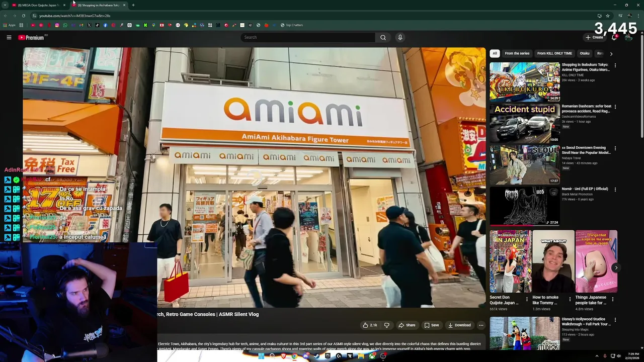Open Epic Games Launcher from taskbar
The image size is (644, 362).
click(328, 356)
